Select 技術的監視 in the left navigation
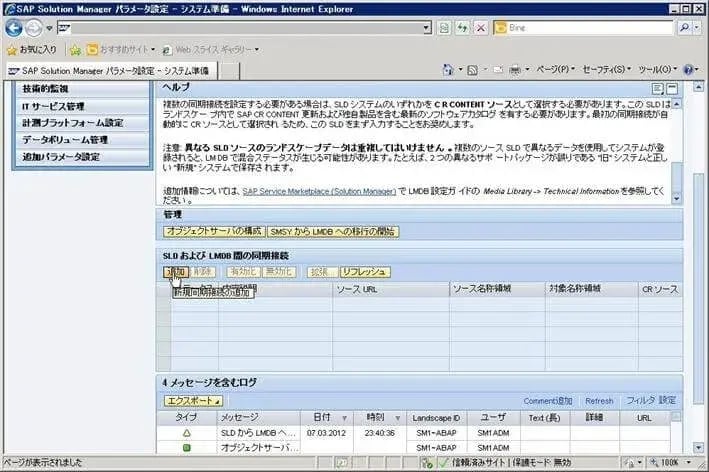This screenshot has height=472, width=709. [x=83, y=89]
